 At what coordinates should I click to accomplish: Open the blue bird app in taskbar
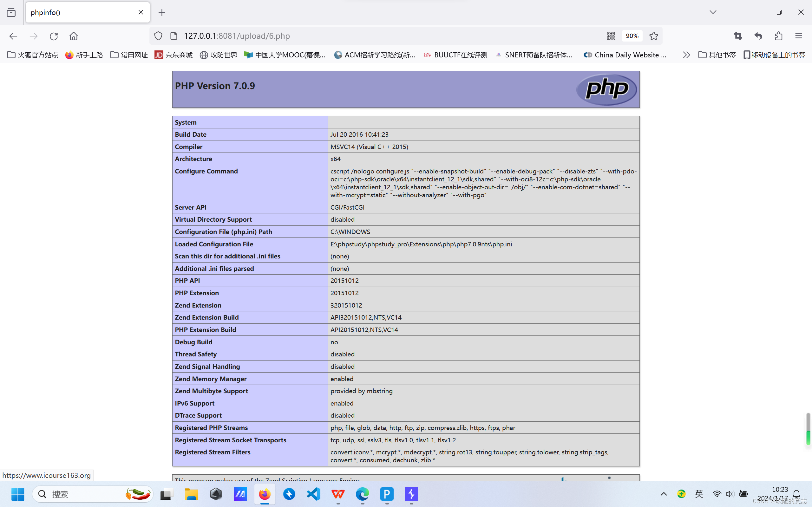289,494
